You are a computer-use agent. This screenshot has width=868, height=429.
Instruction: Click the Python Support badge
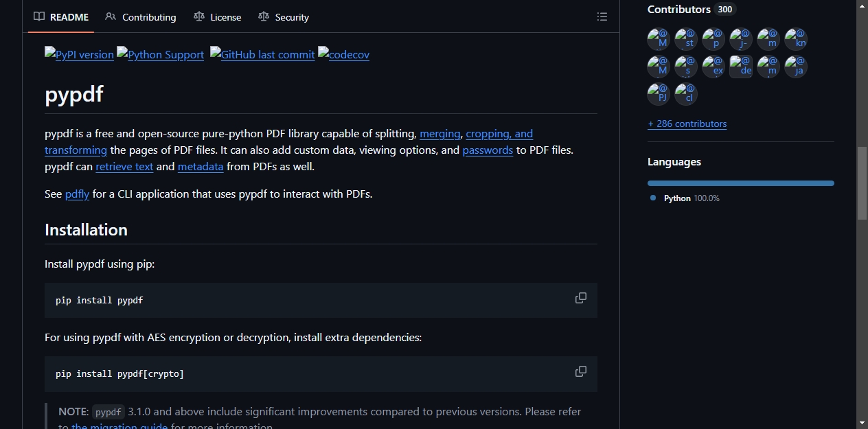[x=160, y=54]
